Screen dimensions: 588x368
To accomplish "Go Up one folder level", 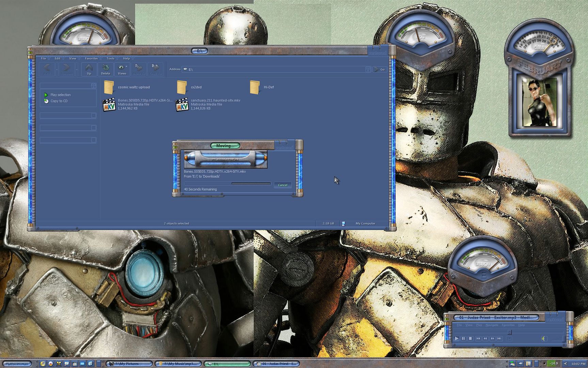I will point(89,69).
